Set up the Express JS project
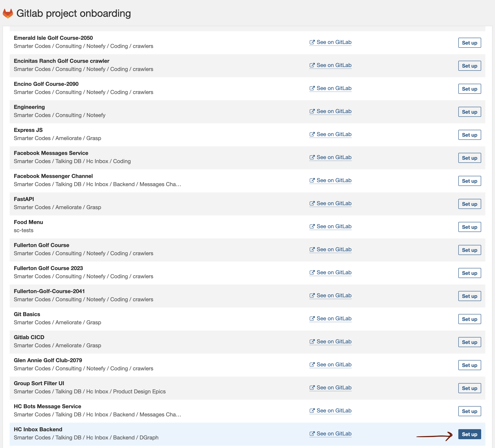 point(469,135)
